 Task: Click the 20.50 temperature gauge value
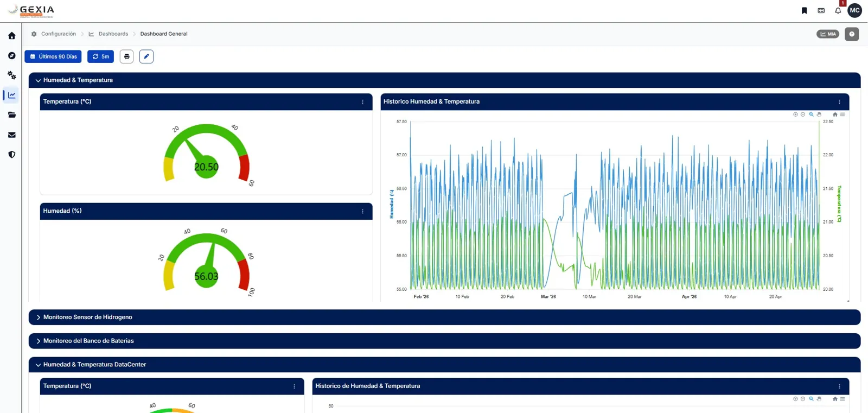206,167
